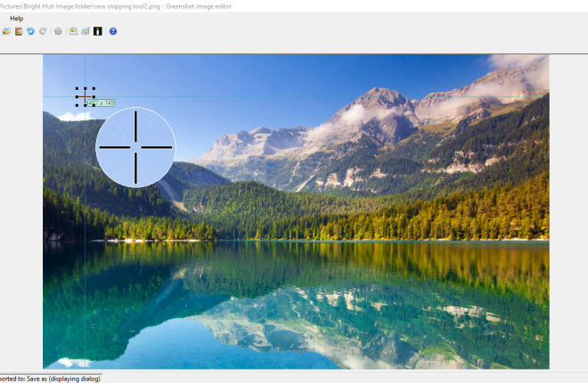Open help with blue question mark icon
The height and width of the screenshot is (383, 588).
[113, 31]
